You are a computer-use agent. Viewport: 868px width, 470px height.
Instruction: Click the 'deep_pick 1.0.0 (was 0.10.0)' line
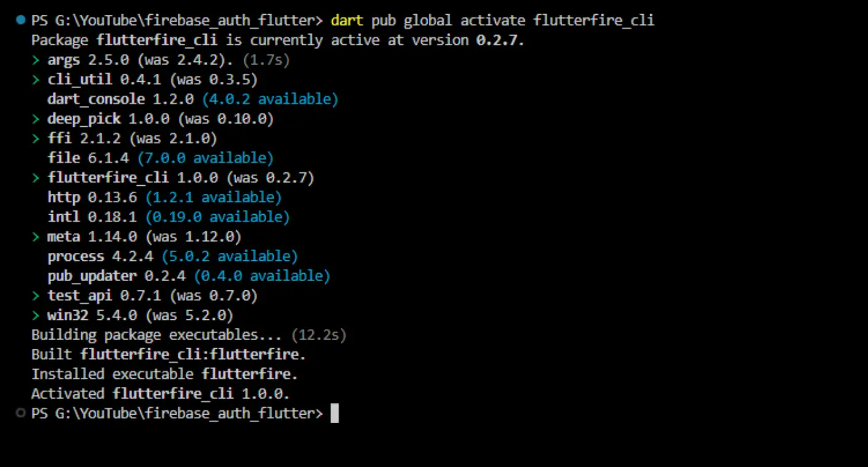point(161,119)
